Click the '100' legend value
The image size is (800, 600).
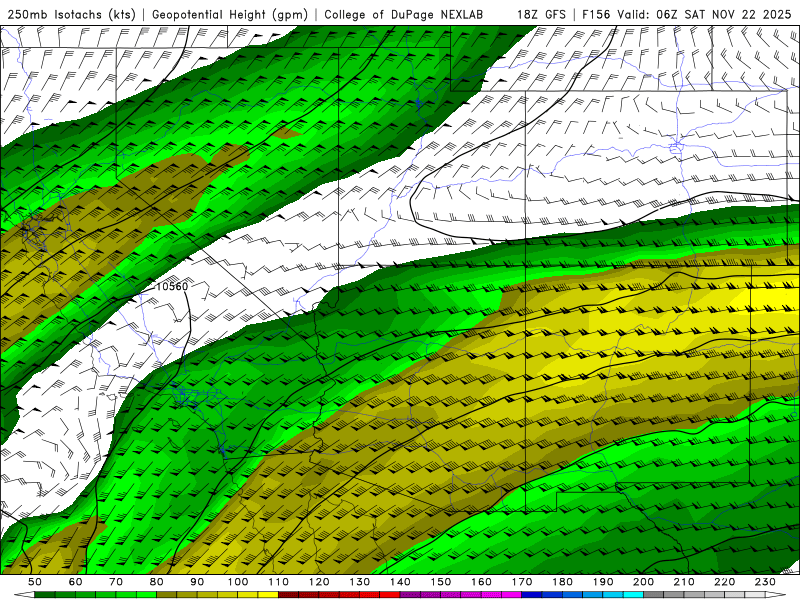[x=238, y=582]
